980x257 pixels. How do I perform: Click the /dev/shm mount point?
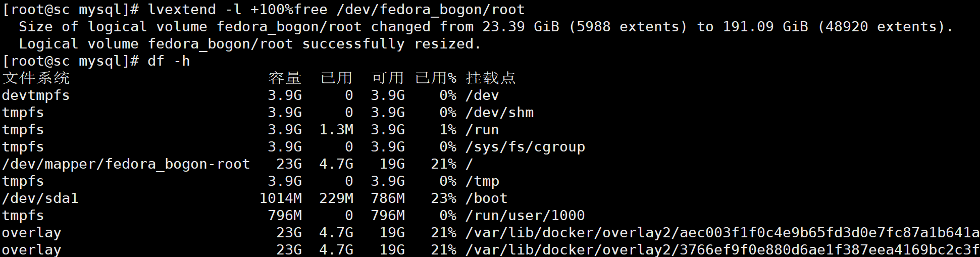(x=499, y=113)
